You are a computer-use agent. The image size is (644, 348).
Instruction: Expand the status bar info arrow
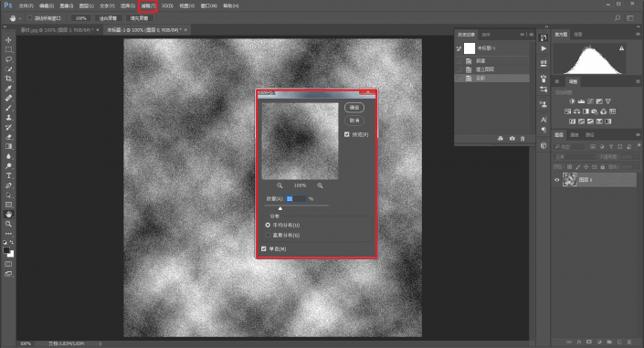coord(100,343)
